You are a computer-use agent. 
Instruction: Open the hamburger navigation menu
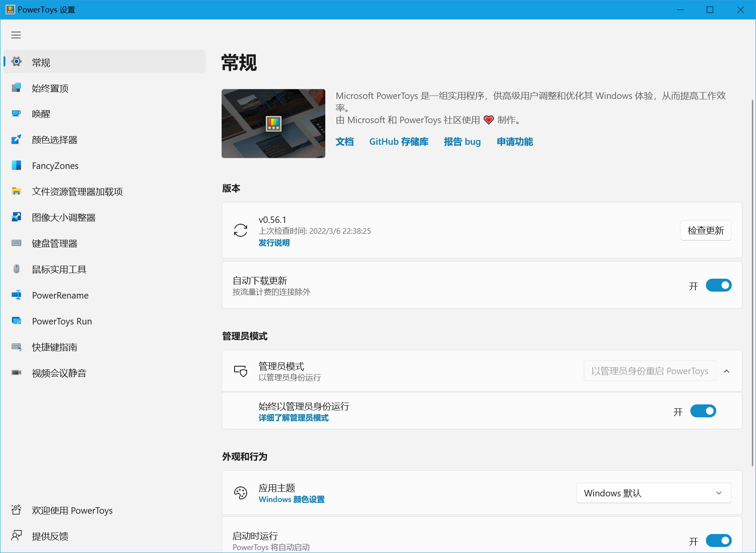click(16, 35)
